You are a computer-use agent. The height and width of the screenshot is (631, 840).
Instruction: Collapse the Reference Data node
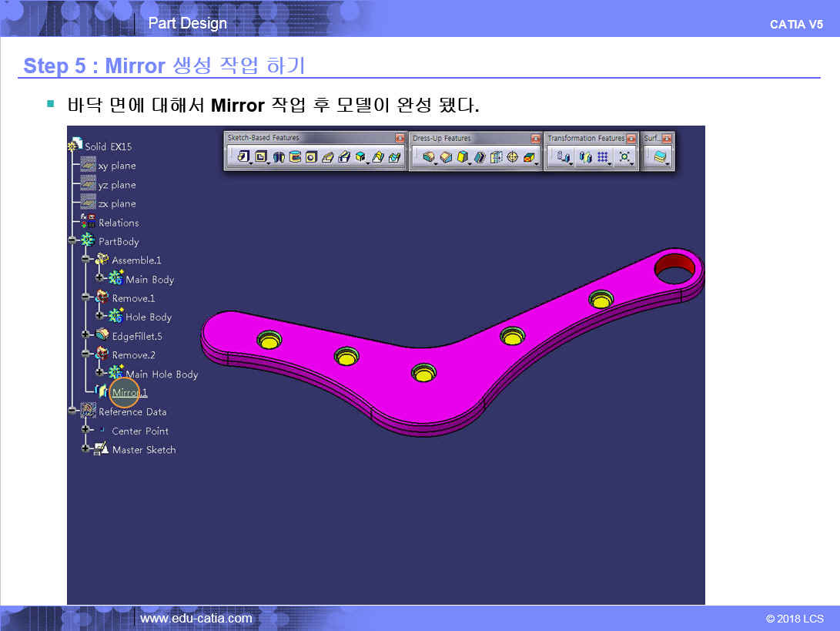[x=72, y=411]
